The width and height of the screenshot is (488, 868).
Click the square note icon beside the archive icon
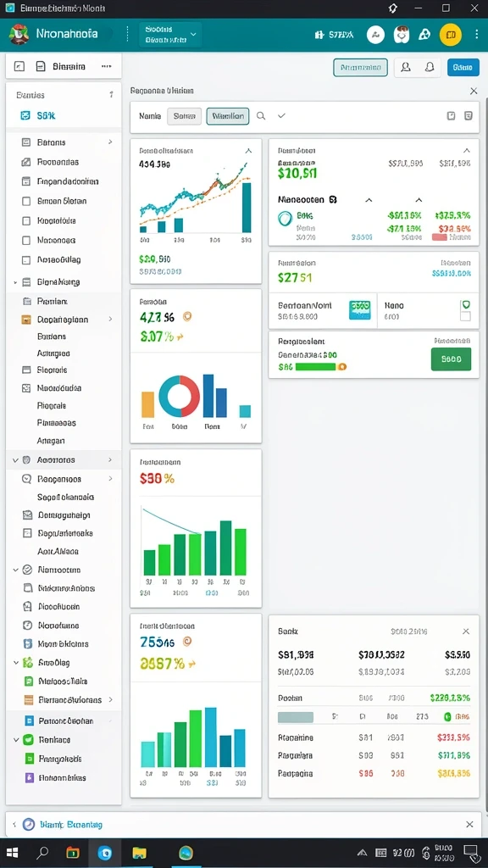[451, 115]
